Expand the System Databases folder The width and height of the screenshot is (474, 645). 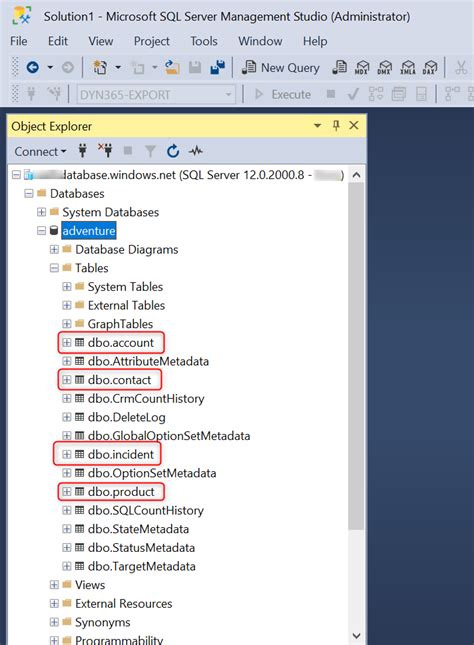click(x=41, y=212)
